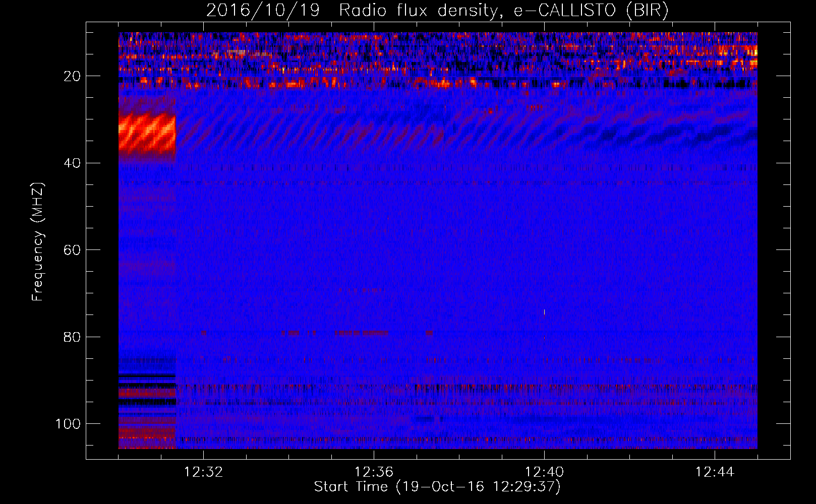The width and height of the screenshot is (816, 504).
Task: Click the 40 MHz frequency tick label
Action: click(x=73, y=163)
